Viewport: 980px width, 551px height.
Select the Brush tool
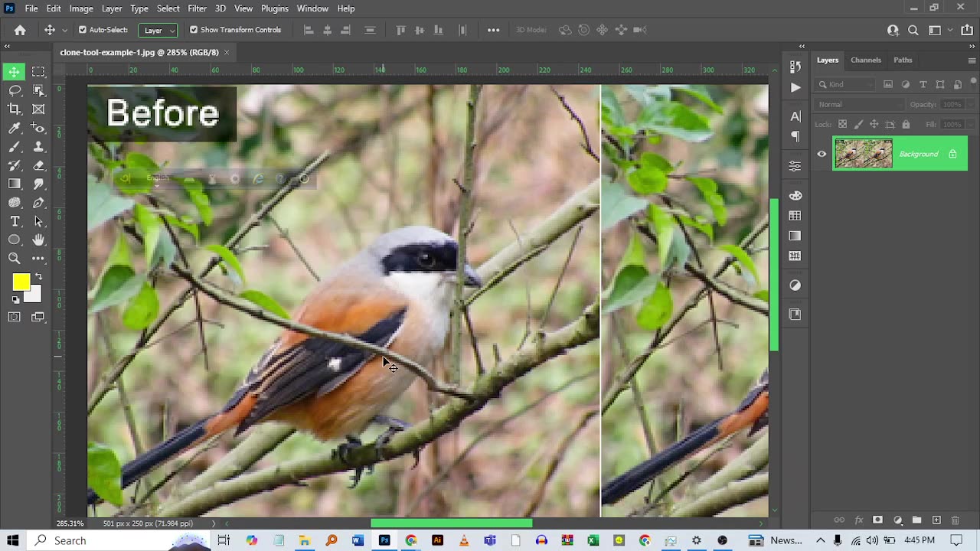[x=14, y=147]
